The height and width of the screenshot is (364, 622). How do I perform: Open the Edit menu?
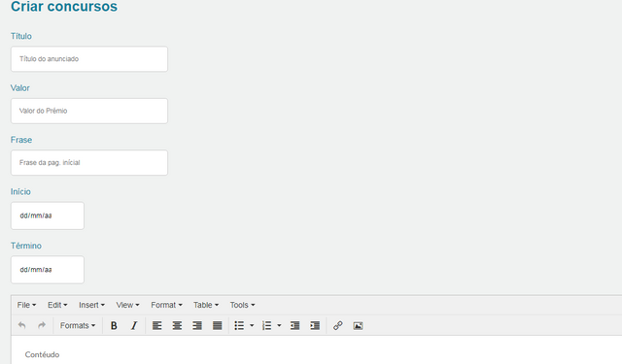pos(57,305)
